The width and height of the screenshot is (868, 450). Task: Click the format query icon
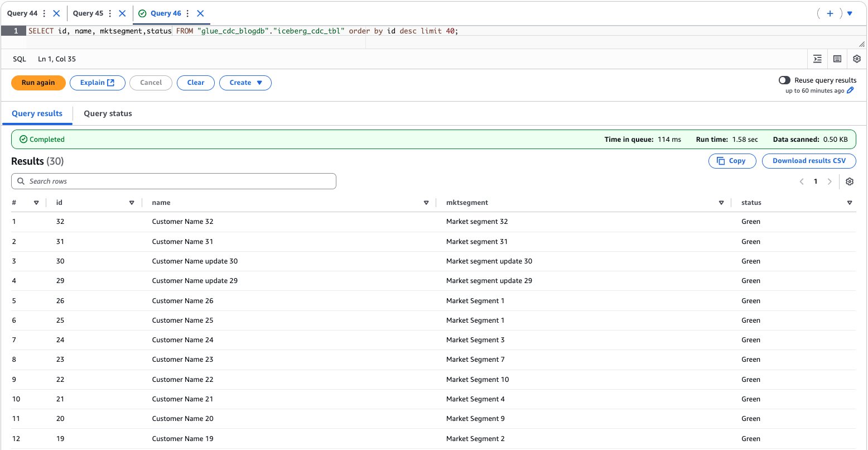tap(817, 59)
